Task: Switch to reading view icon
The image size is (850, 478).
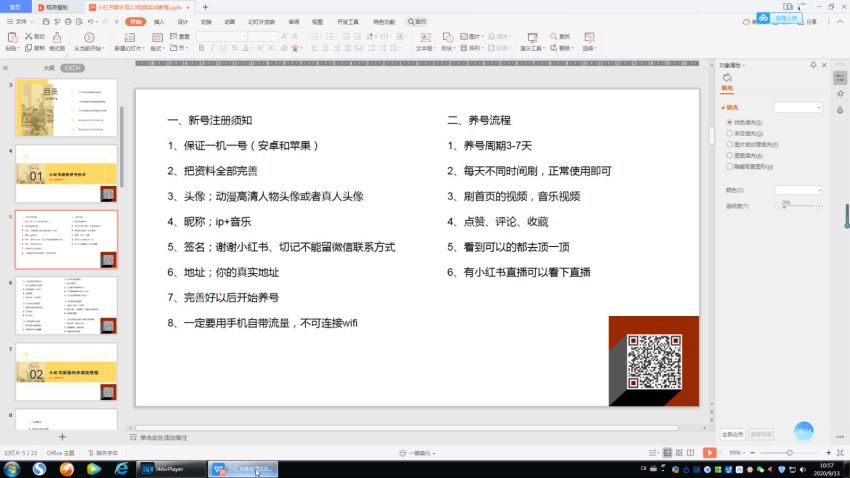Action: pos(690,453)
